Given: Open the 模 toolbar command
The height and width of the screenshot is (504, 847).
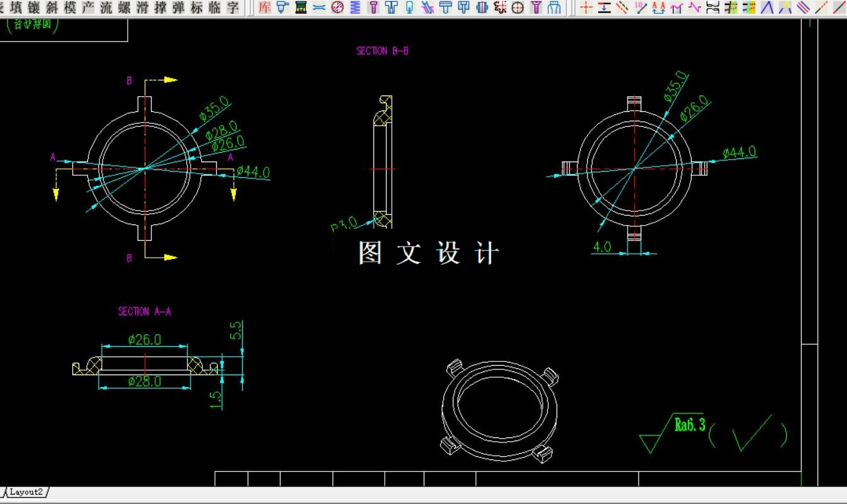Looking at the screenshot, I should point(70,8).
